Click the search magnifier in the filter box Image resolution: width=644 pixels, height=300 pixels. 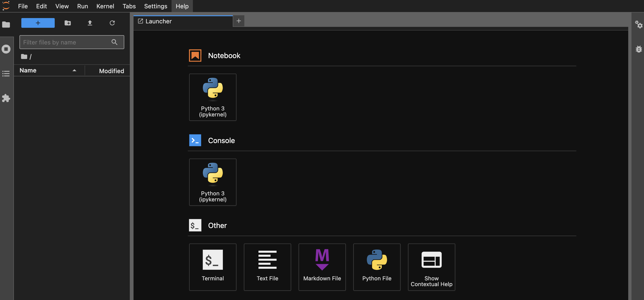[x=114, y=42]
